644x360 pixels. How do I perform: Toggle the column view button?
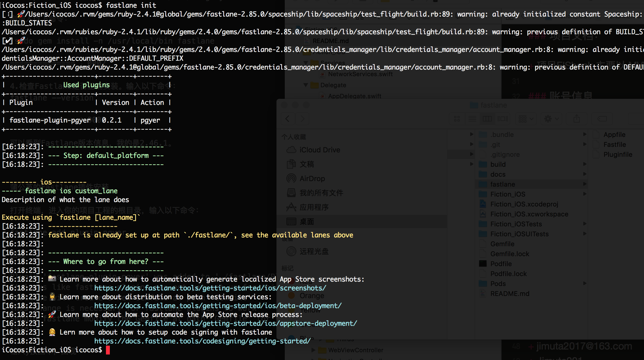tap(487, 119)
